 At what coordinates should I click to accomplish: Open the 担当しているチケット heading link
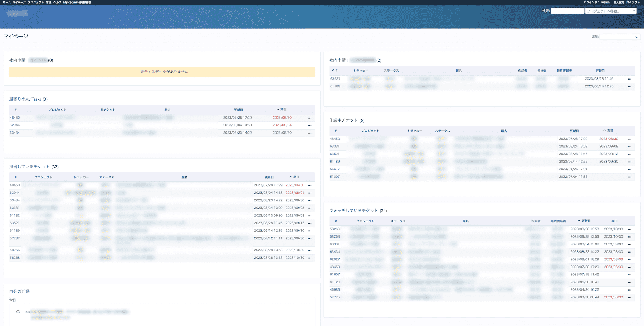[x=29, y=167]
